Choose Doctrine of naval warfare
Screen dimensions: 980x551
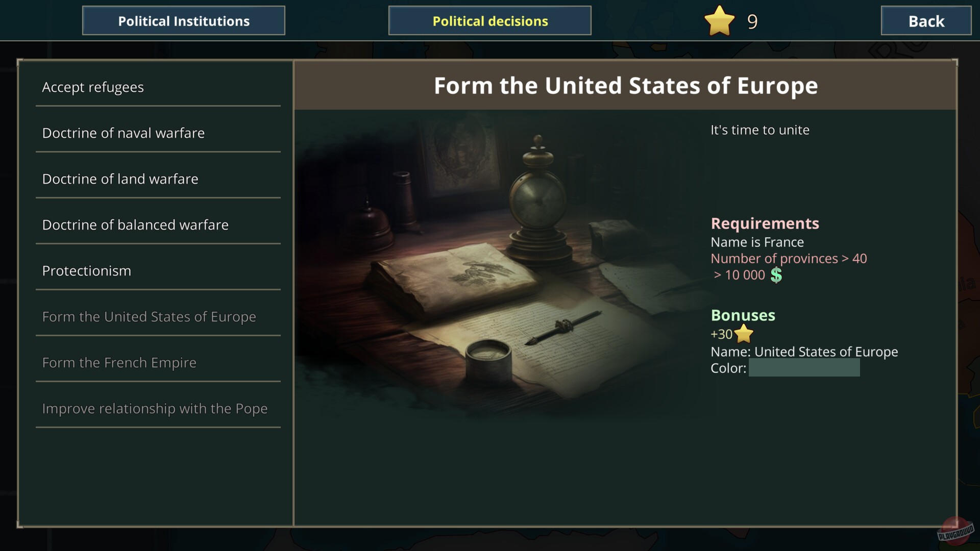[124, 133]
